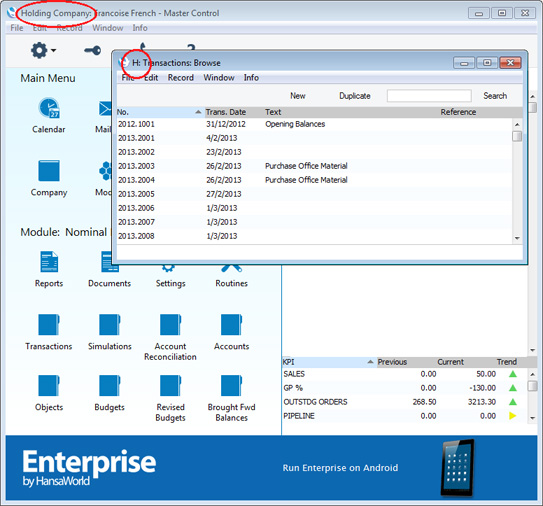Select transaction 2012.1001 Opening Balances row
The image size is (543, 506).
pos(314,124)
